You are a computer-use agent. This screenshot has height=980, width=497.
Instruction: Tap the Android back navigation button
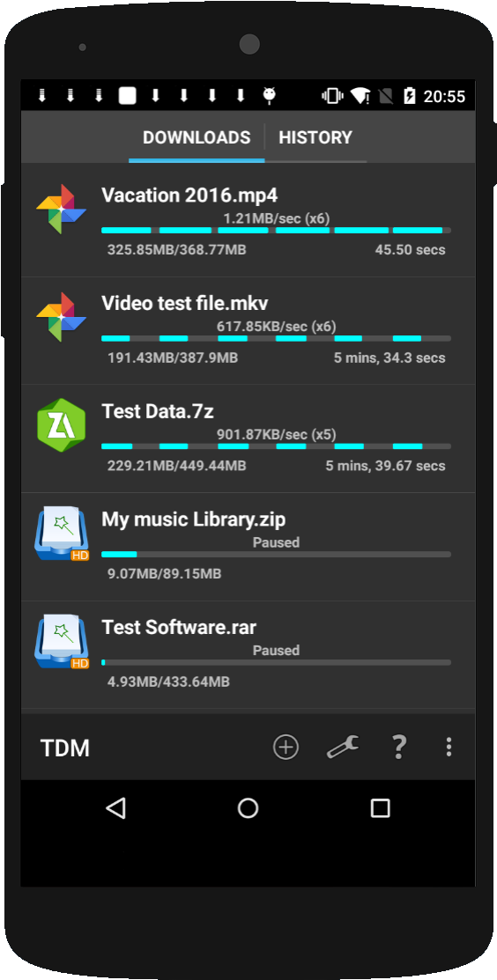[x=115, y=808]
